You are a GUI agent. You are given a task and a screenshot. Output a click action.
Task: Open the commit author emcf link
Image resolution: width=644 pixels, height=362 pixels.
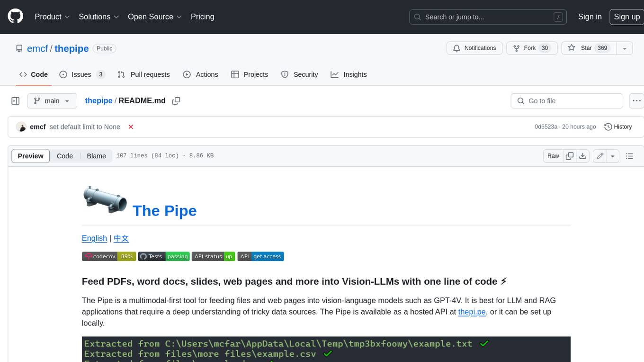pos(38,127)
